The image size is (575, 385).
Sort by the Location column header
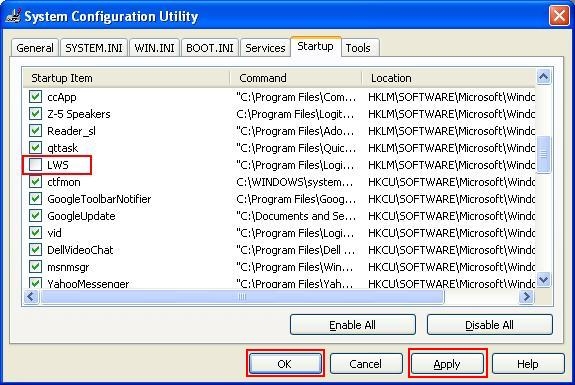(449, 78)
